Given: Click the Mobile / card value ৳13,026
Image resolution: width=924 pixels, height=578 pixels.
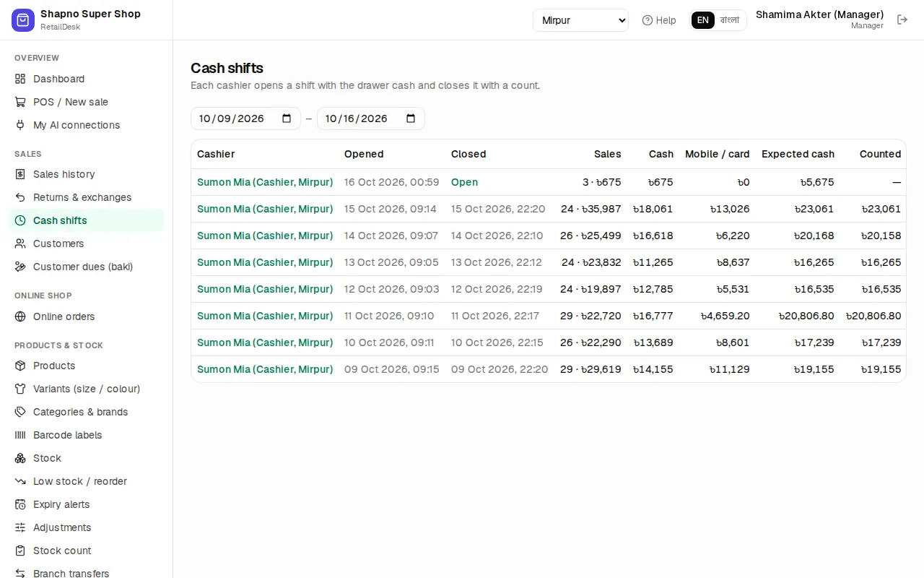Looking at the screenshot, I should tap(729, 209).
